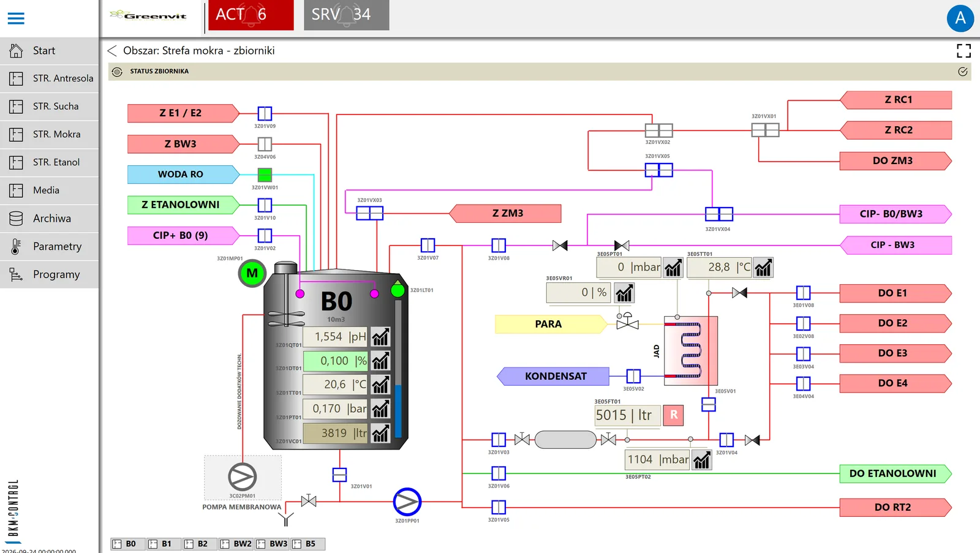The image size is (980, 553).
Task: Click the B0 tank level bar
Action: (x=398, y=369)
